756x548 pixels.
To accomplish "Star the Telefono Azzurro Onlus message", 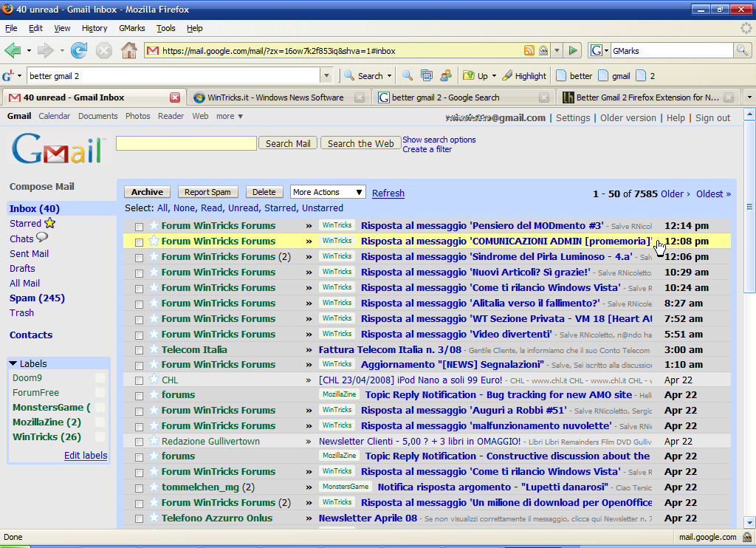I will click(154, 518).
